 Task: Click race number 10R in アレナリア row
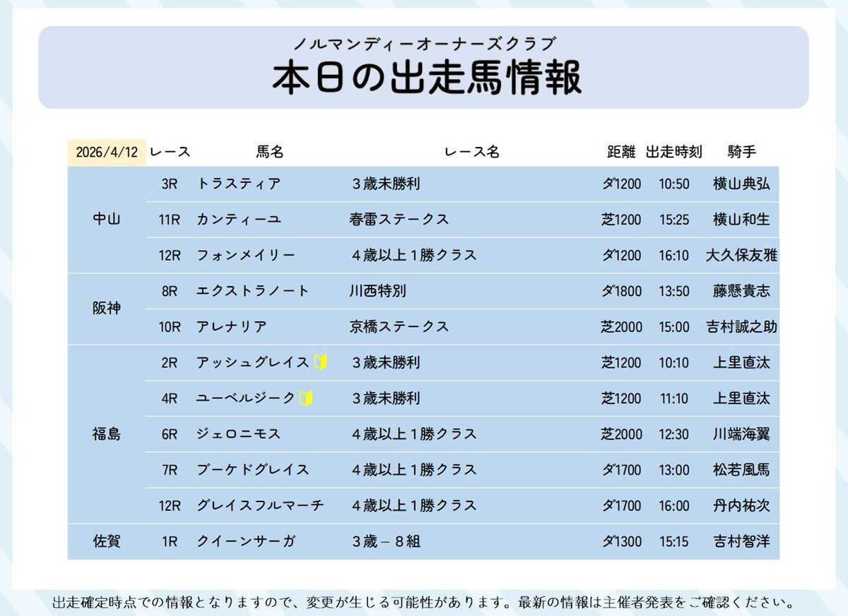pyautogui.click(x=170, y=326)
